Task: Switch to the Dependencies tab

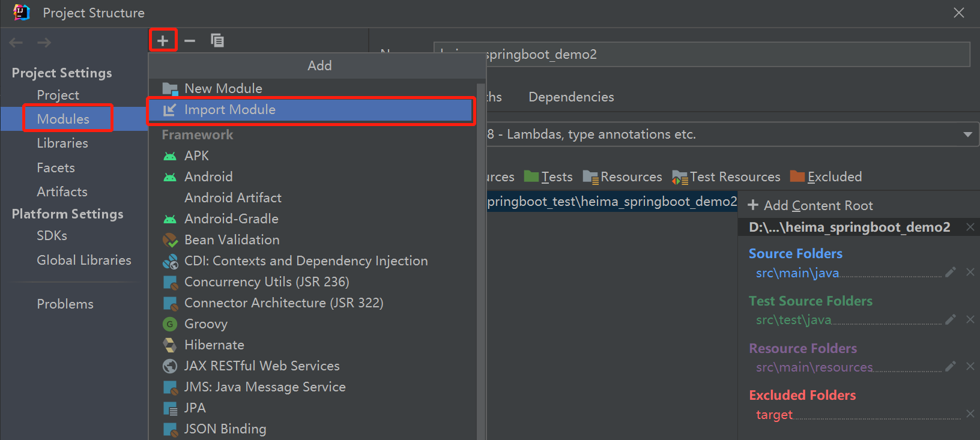Action: tap(571, 97)
